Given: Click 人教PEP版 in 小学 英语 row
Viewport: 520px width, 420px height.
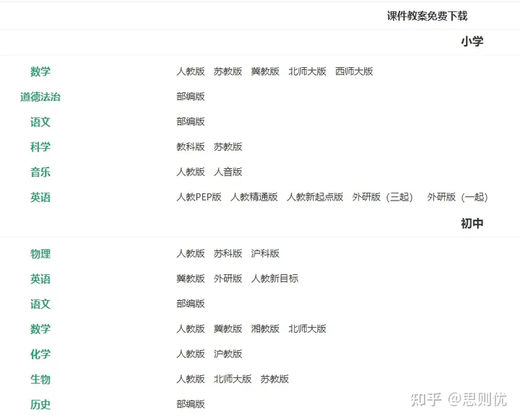Looking at the screenshot, I should [199, 197].
